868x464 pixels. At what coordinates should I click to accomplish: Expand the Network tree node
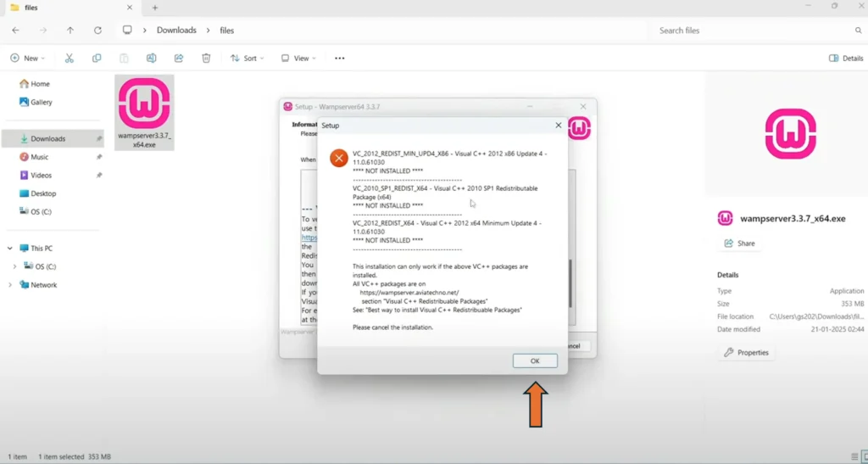pos(9,285)
